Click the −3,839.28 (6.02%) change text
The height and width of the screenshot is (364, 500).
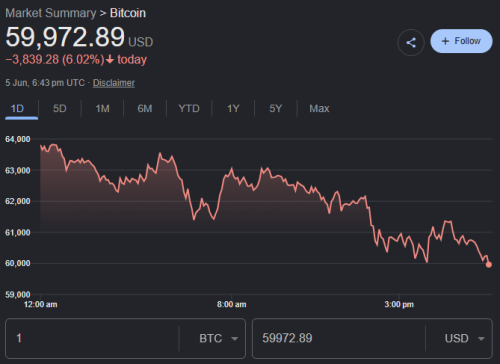pos(55,60)
